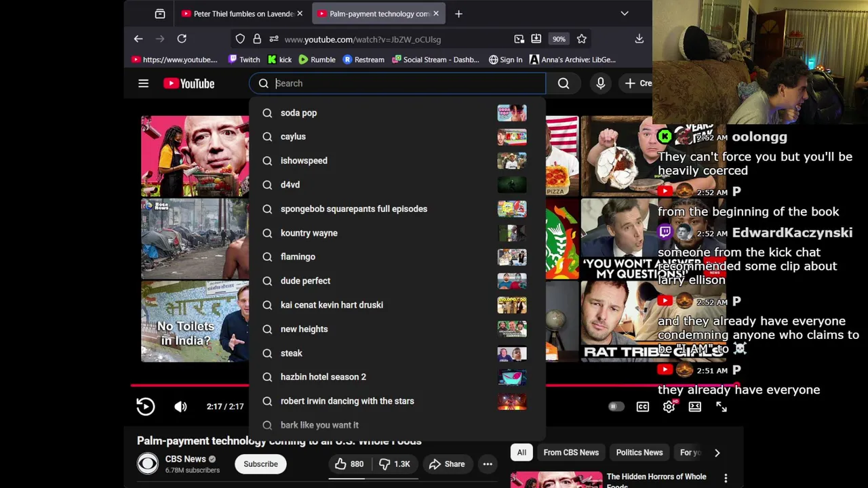Open CBS News channel avatar
The width and height of the screenshot is (868, 488).
[x=147, y=464]
